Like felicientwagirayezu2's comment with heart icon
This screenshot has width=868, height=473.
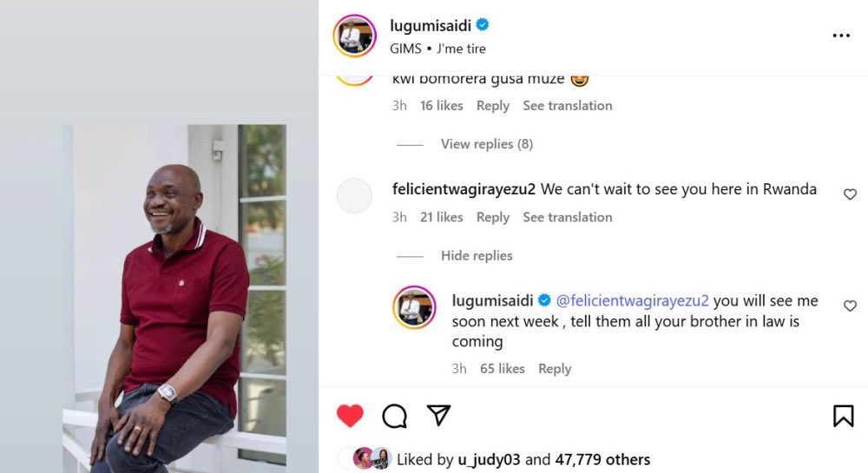[x=850, y=194]
